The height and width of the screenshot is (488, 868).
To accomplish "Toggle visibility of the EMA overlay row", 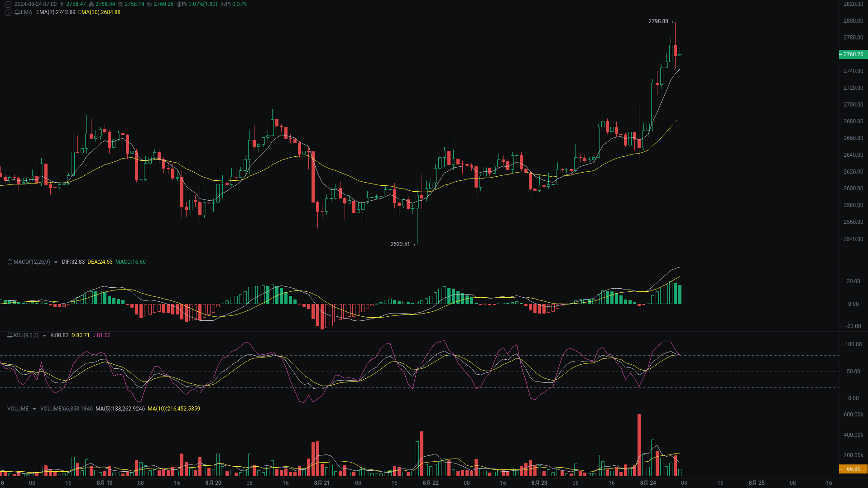I will click(8, 13).
